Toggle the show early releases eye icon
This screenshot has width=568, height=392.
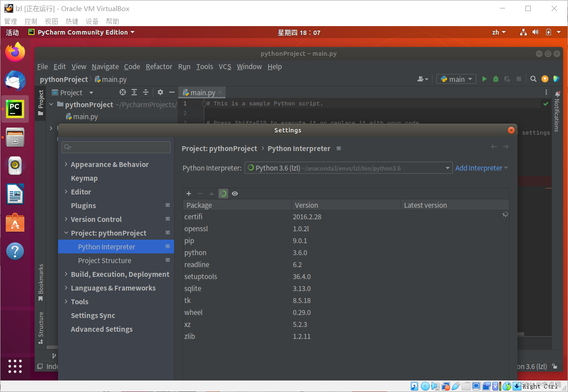tap(235, 194)
